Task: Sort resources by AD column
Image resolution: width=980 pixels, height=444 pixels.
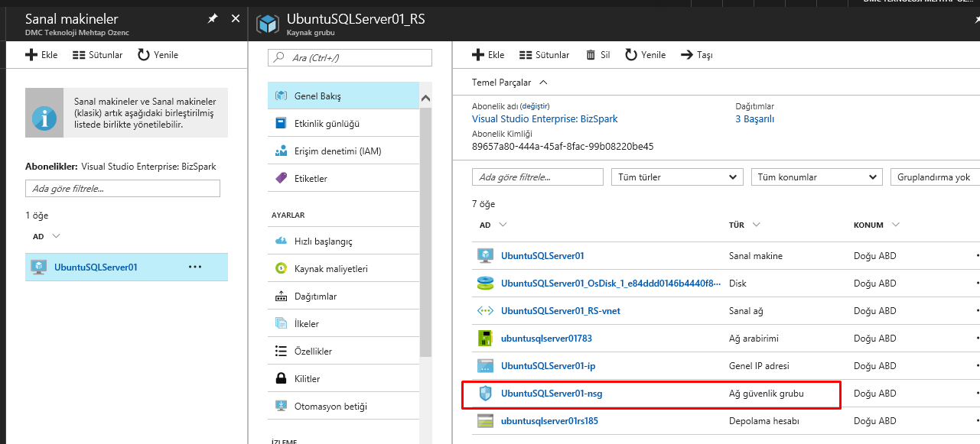Action: (x=493, y=225)
